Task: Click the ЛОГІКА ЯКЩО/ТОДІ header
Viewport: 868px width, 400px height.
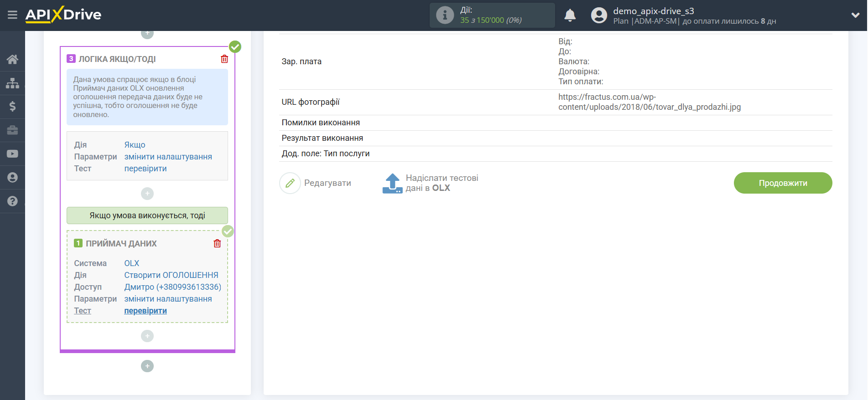Action: tap(117, 59)
